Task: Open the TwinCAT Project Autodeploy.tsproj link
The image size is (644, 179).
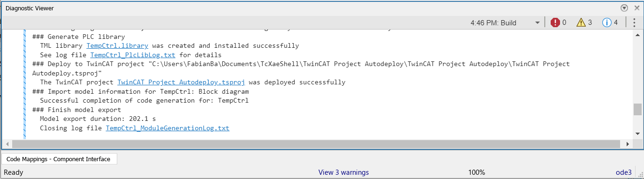Action: click(181, 82)
